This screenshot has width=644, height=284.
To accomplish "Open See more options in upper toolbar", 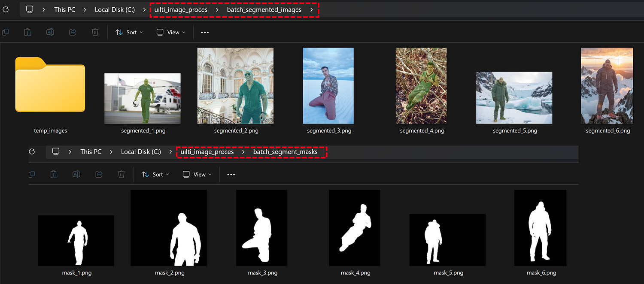I will [205, 32].
